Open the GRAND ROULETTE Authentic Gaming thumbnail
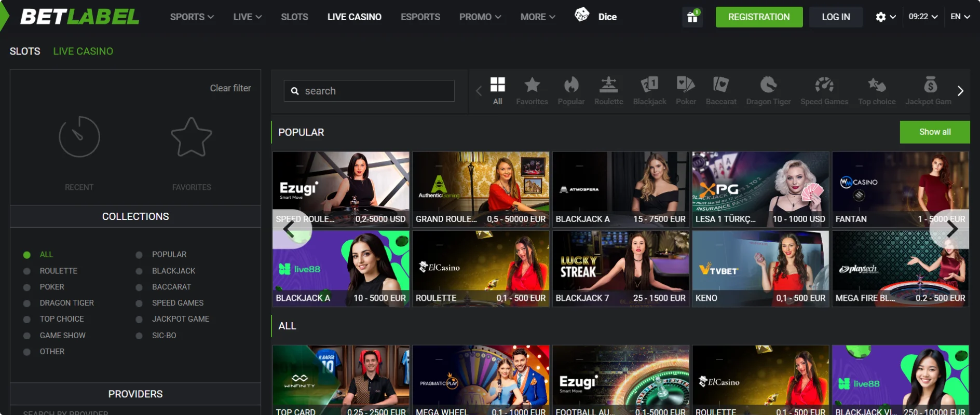This screenshot has width=980, height=415. click(x=481, y=189)
